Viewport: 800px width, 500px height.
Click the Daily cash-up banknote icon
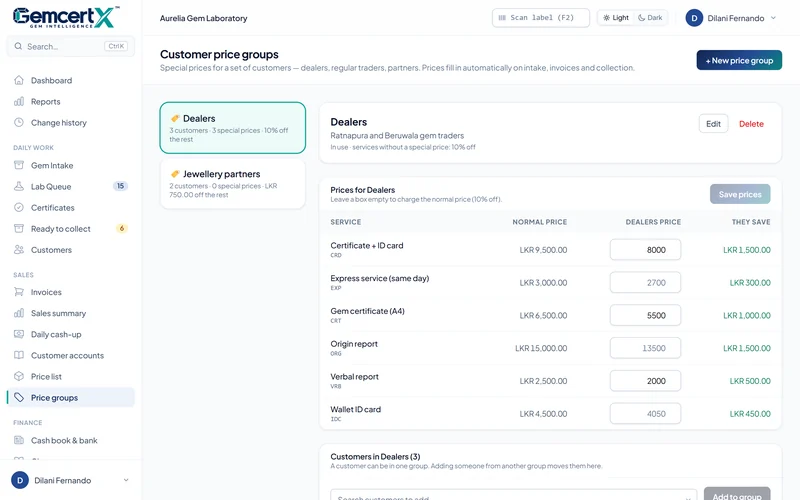tap(19, 334)
